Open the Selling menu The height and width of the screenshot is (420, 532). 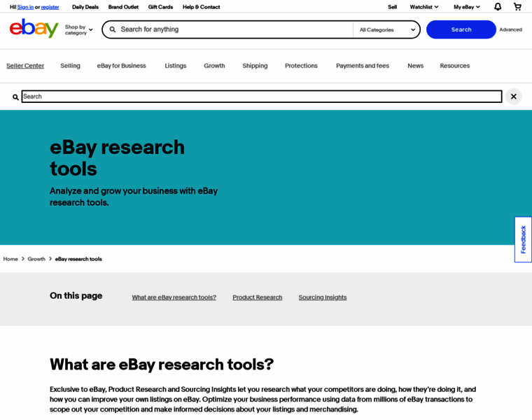[70, 66]
